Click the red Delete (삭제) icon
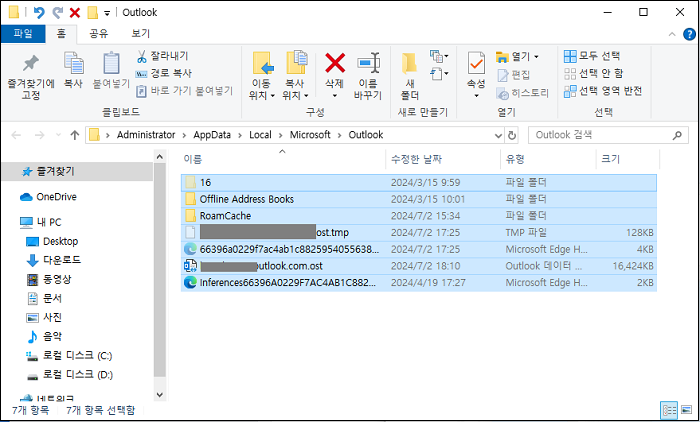The image size is (700, 422). click(335, 63)
